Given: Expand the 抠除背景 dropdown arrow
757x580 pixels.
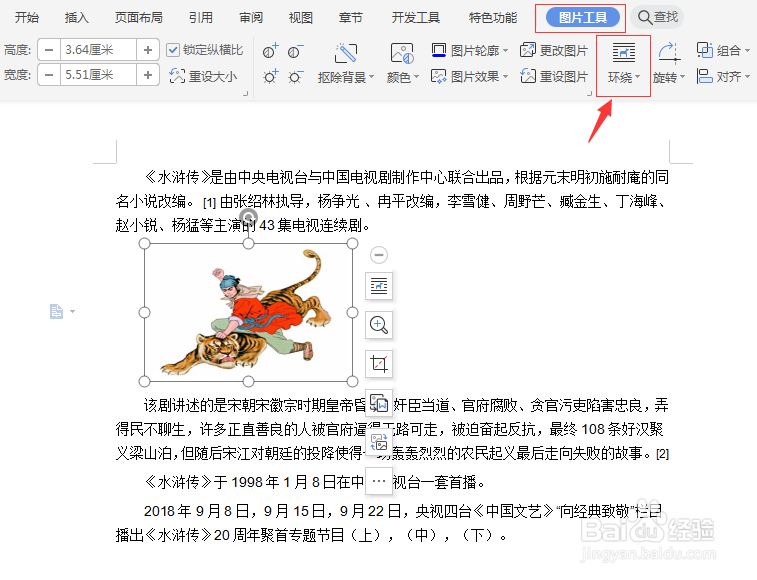Looking at the screenshot, I should [371, 77].
